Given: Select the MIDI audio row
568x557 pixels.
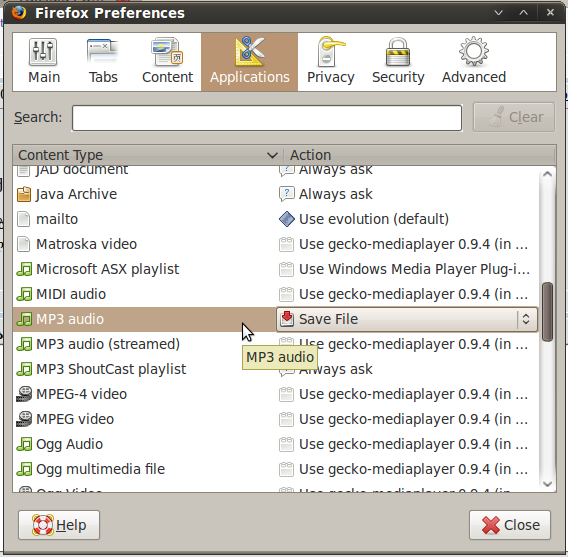Looking at the screenshot, I should point(276,294).
